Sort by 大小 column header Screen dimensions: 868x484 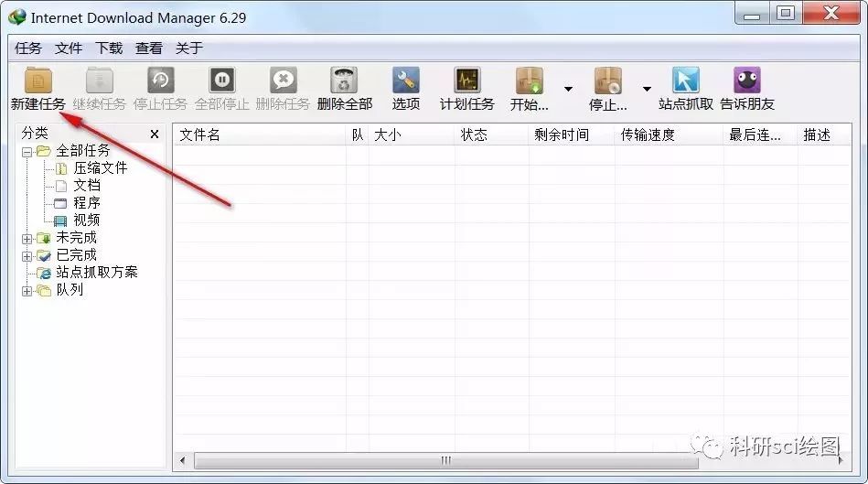click(412, 134)
